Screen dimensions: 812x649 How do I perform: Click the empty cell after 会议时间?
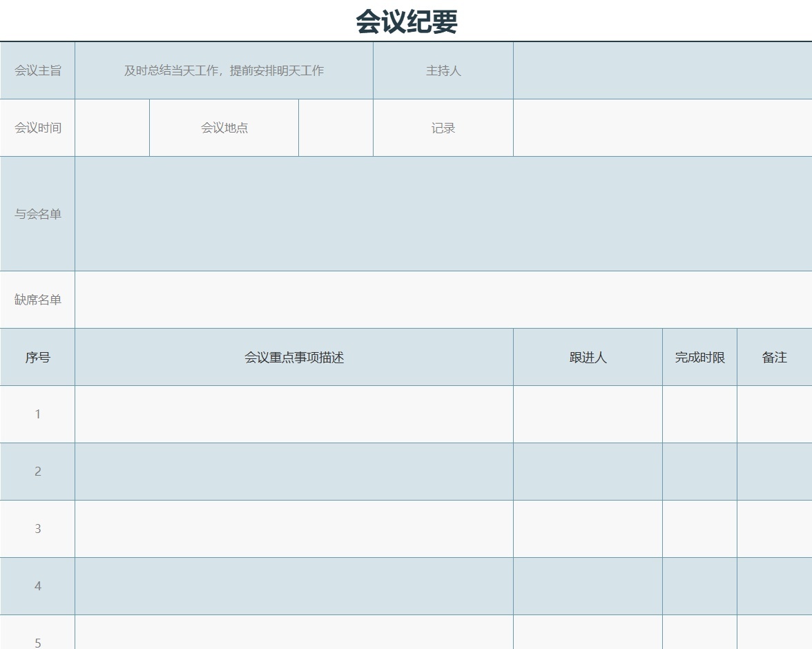coord(112,128)
